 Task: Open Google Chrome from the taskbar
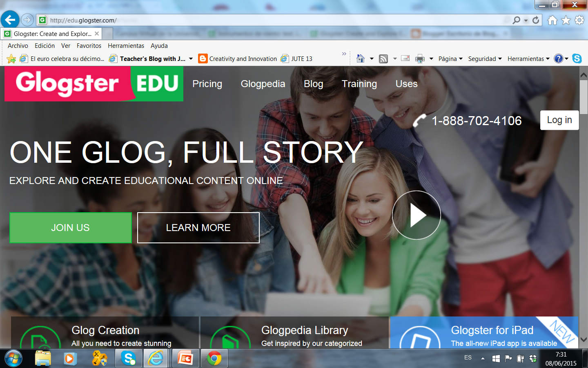click(214, 359)
